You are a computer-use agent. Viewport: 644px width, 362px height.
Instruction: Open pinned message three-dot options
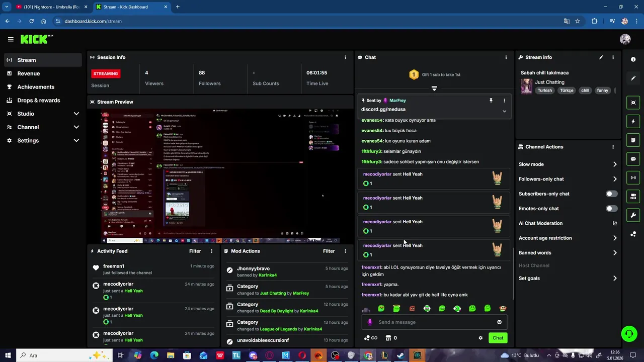(504, 101)
